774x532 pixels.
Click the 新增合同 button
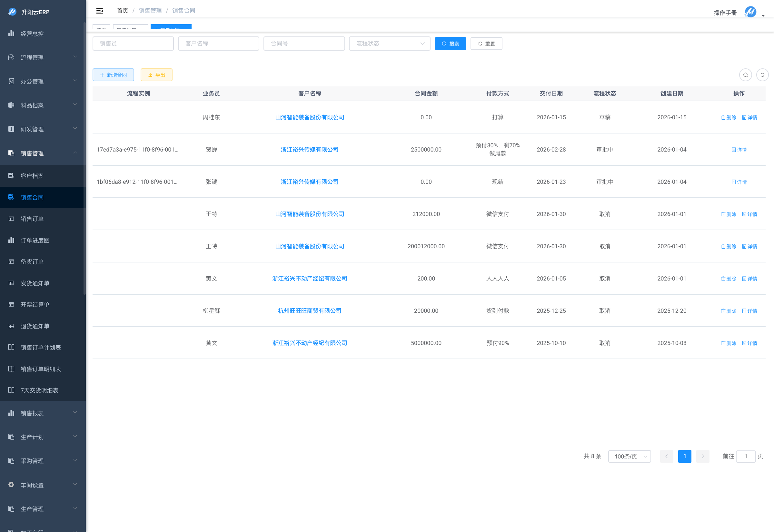(x=113, y=75)
